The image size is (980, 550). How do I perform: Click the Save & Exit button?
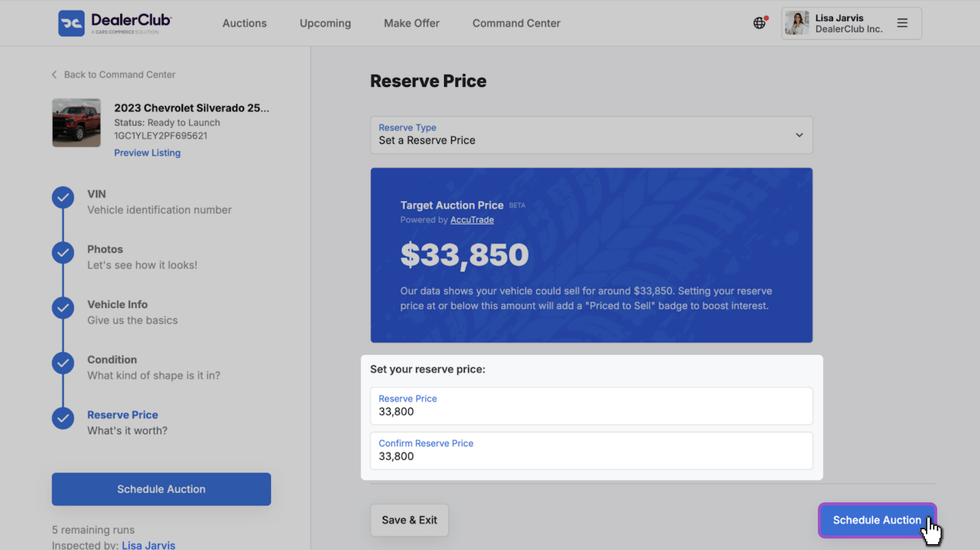409,520
